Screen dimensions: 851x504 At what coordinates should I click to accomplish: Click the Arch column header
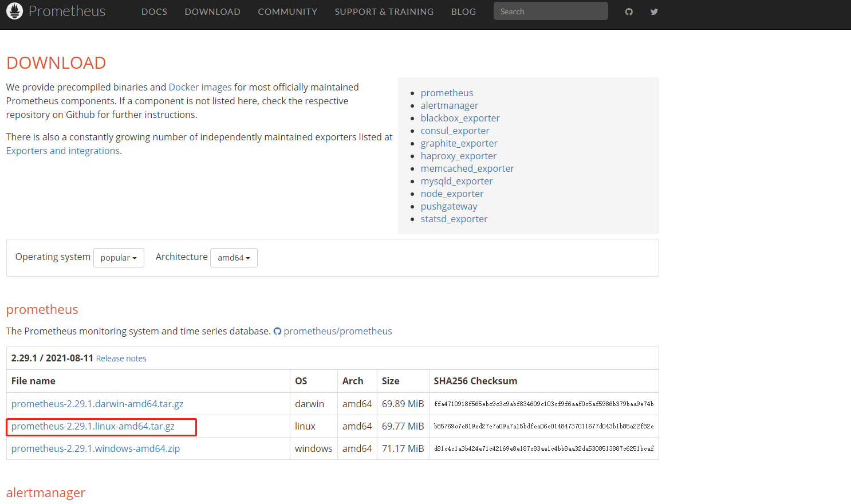(353, 381)
